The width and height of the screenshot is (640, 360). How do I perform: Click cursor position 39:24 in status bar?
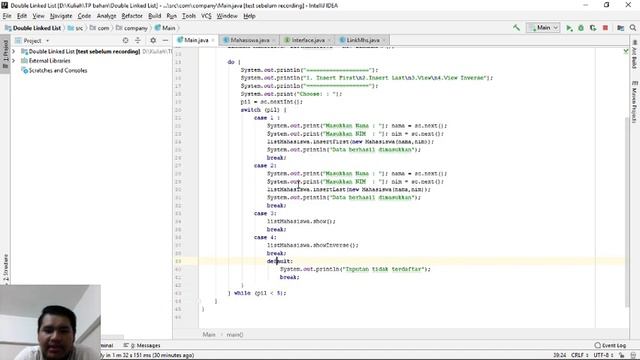[560, 355]
